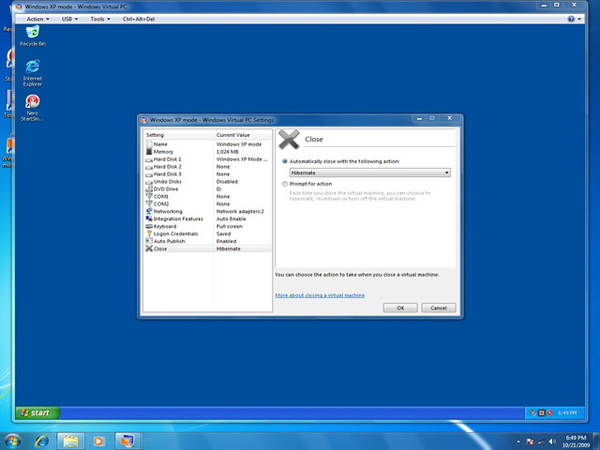Viewport: 600px width, 450px height.
Task: Expand the Hibernate action dropdown
Action: tap(370, 173)
